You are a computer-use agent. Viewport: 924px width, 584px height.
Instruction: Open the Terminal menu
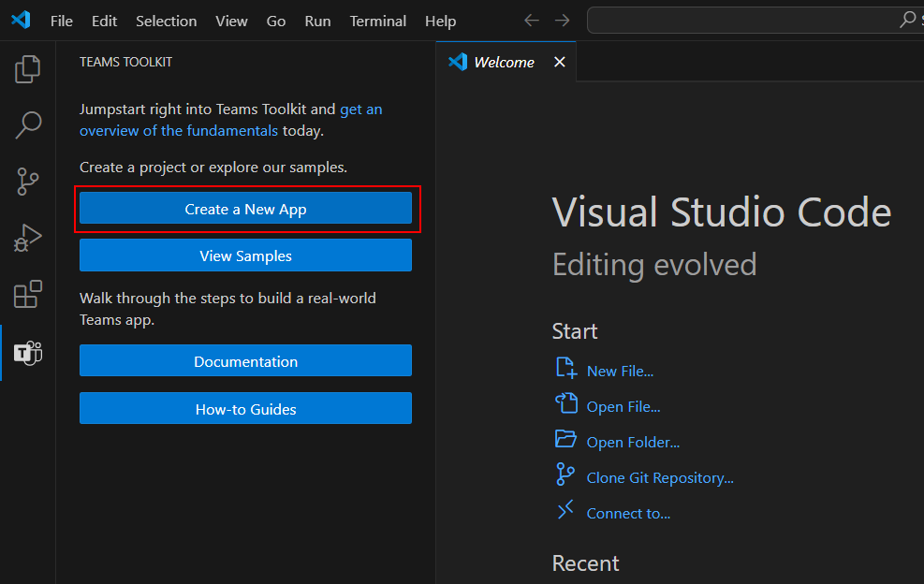pyautogui.click(x=377, y=21)
